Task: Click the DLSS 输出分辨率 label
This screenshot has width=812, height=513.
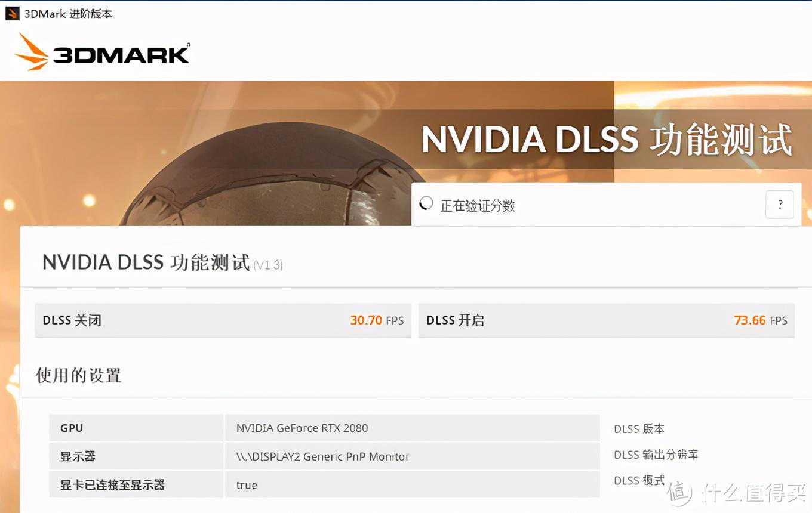Action: click(x=656, y=455)
